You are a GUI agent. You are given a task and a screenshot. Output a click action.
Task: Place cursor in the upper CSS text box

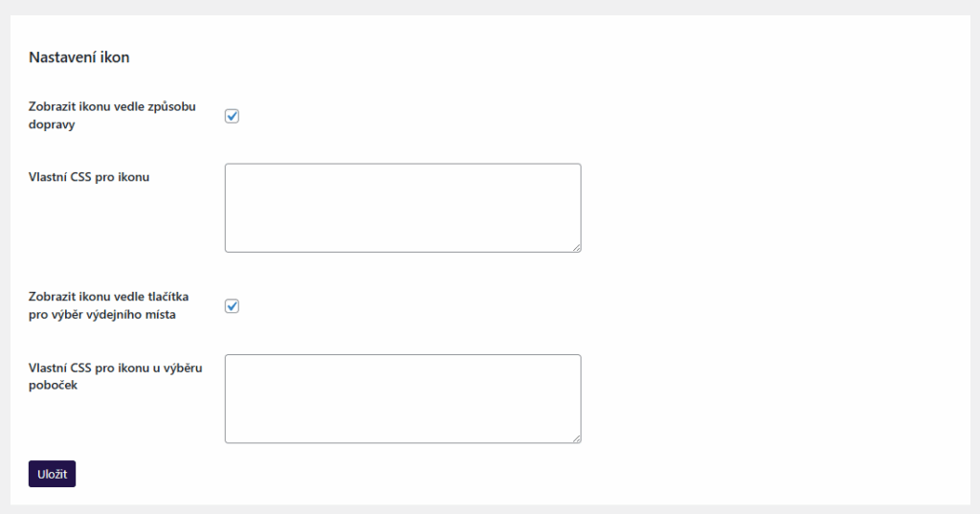[x=402, y=208]
